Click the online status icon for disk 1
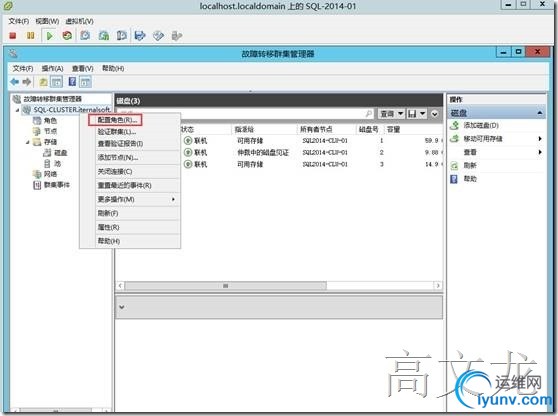Viewport: 558px width, 416px height. [x=188, y=141]
